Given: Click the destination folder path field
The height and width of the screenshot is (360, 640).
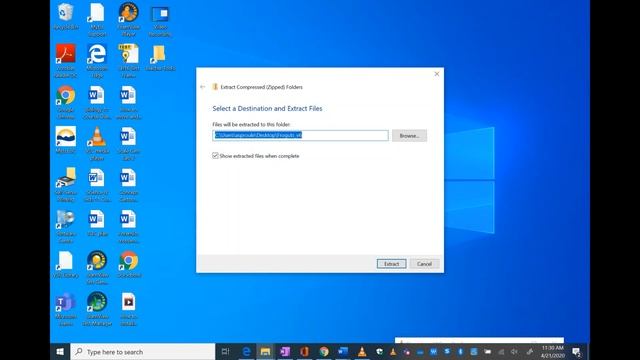Looking at the screenshot, I should [x=300, y=136].
